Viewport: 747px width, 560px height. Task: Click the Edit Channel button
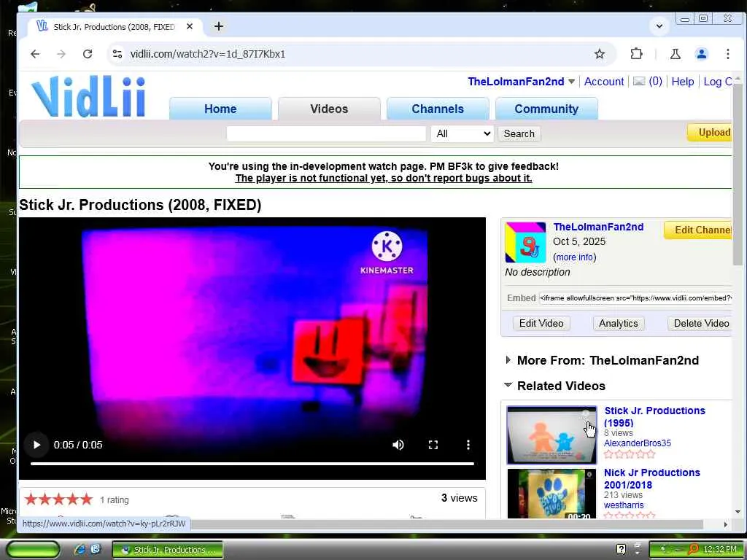698,230
